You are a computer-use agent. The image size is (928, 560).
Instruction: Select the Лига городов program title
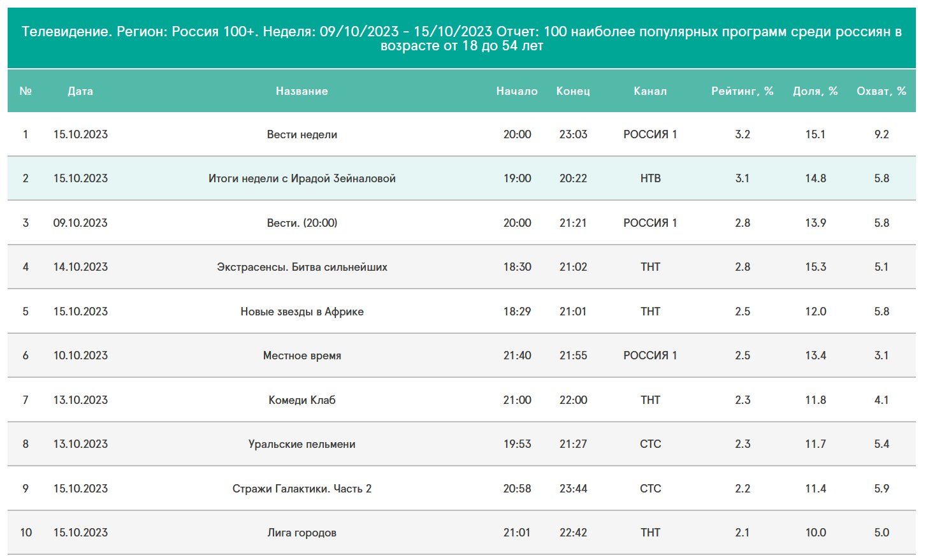click(302, 533)
